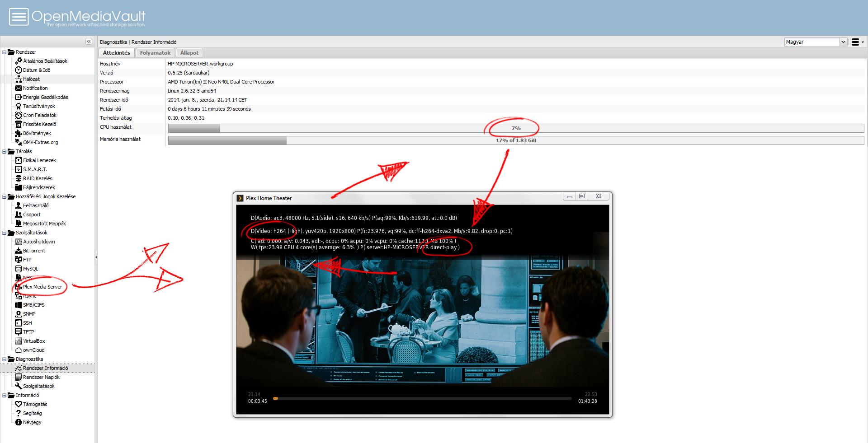
Task: Collapse the Rendszer tree folder
Action: coord(4,52)
